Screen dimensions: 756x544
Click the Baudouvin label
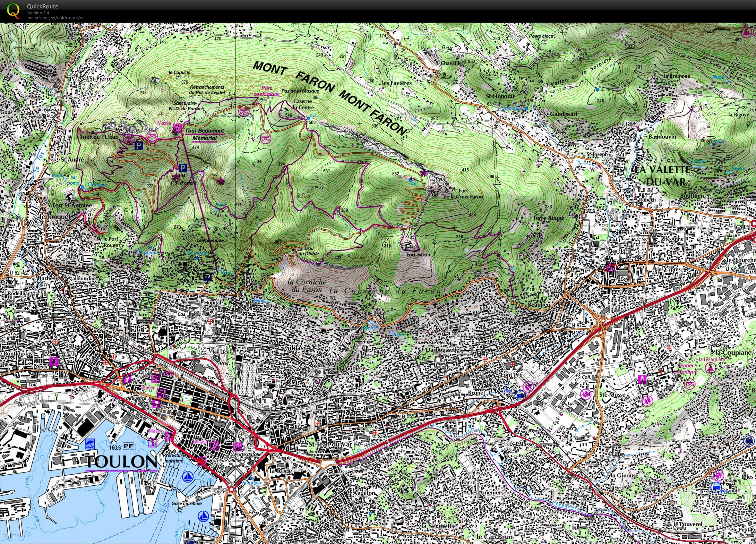(662, 137)
